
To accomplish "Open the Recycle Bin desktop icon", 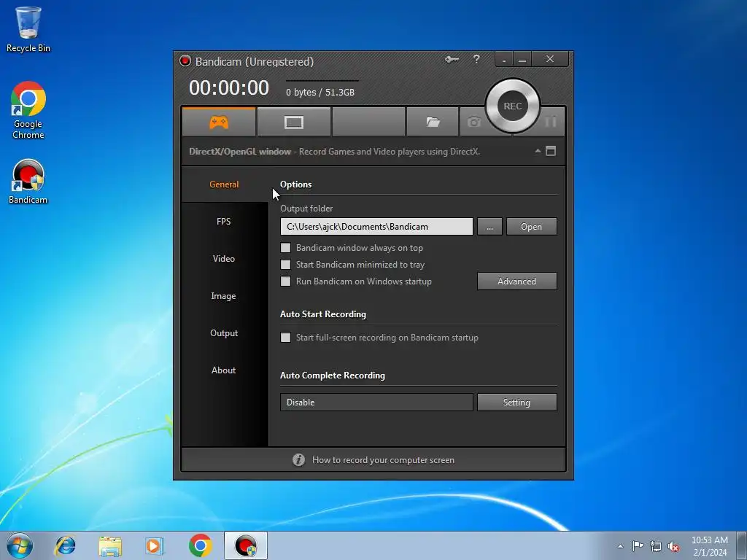I will tap(28, 29).
